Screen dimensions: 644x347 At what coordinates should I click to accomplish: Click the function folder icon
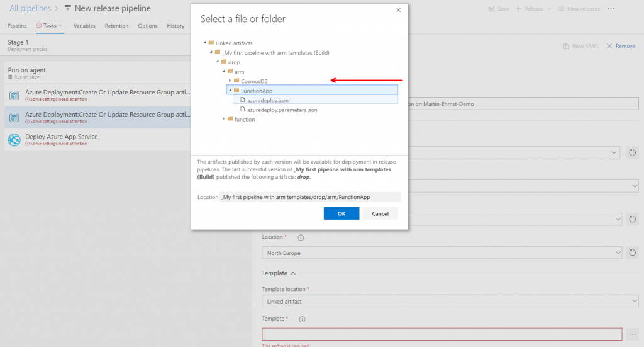pos(230,119)
